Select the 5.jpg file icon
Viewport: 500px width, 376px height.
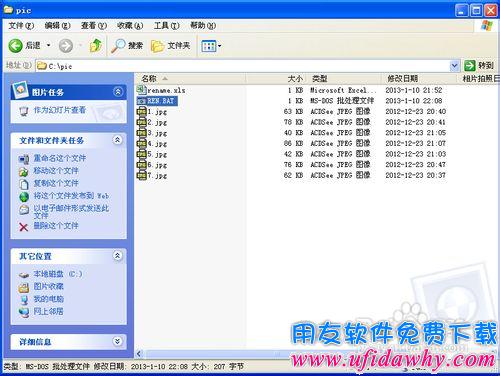pos(142,154)
